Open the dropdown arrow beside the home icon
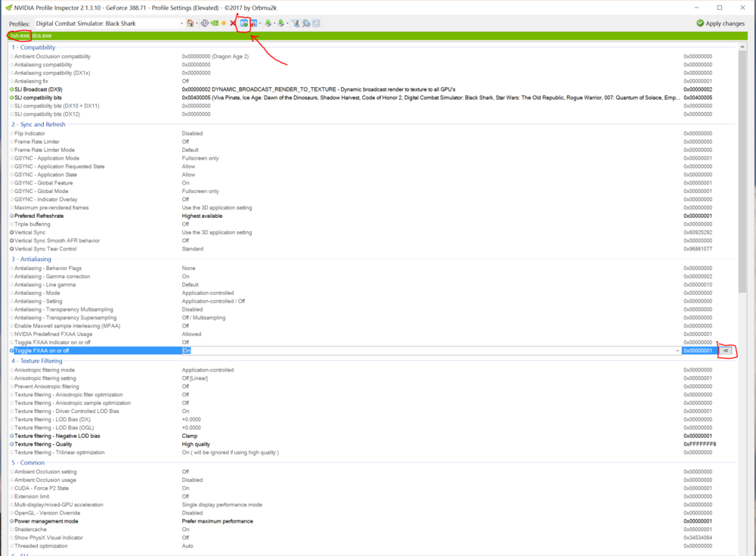756x556 pixels. pyautogui.click(x=197, y=23)
